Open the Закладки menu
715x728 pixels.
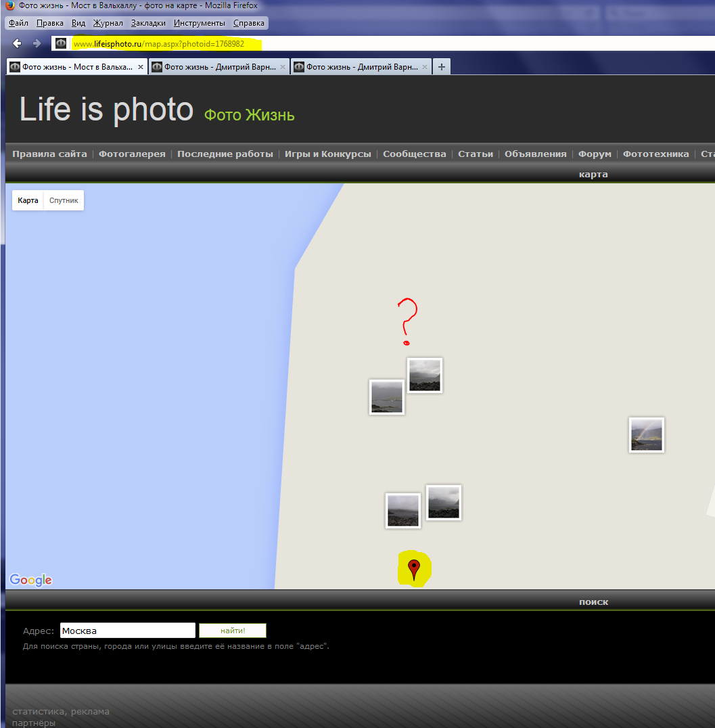pos(148,23)
